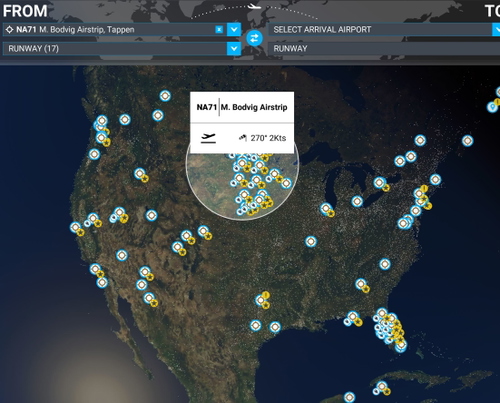Click the arrival RUNWAY field
This screenshot has height=403, width=500.
pos(384,49)
